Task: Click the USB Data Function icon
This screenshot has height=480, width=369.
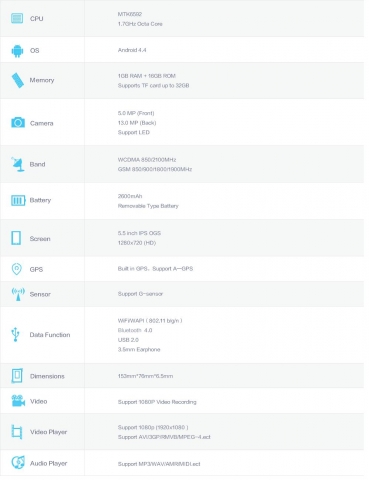Action: click(x=15, y=334)
